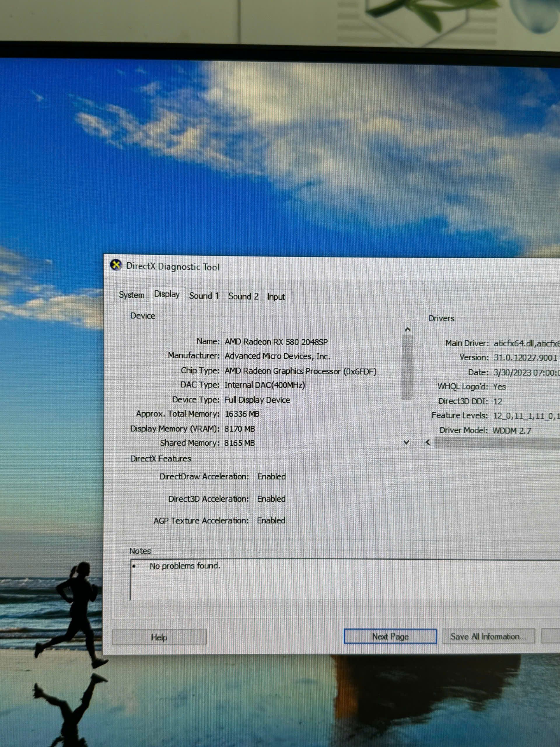Click the Device list vertical scrollbar thumb
This screenshot has height=747, width=560.
coord(407,367)
